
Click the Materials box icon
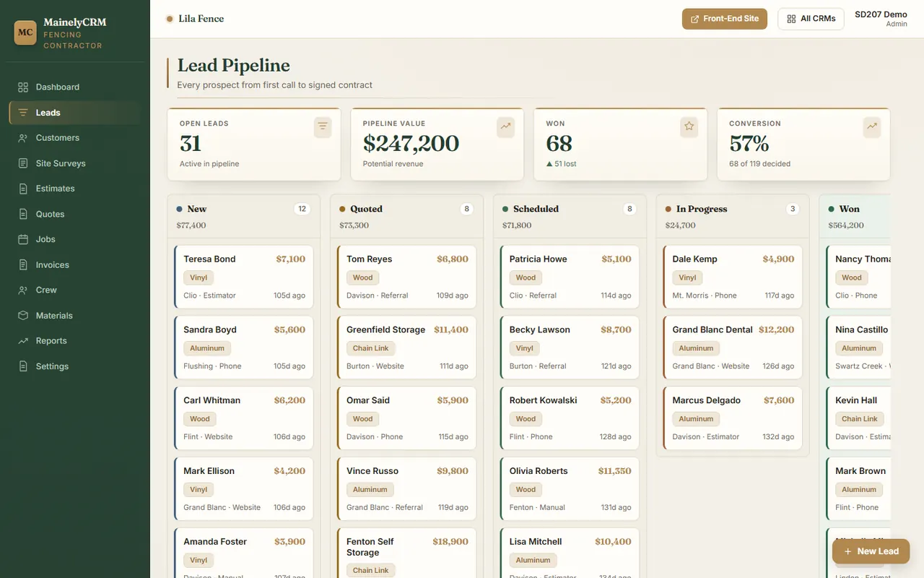(23, 316)
